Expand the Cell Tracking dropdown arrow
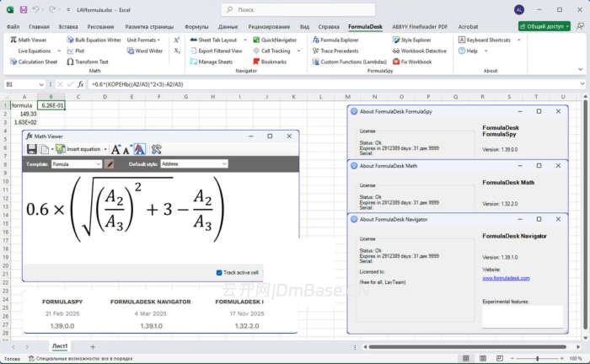590x364 pixels. point(298,51)
